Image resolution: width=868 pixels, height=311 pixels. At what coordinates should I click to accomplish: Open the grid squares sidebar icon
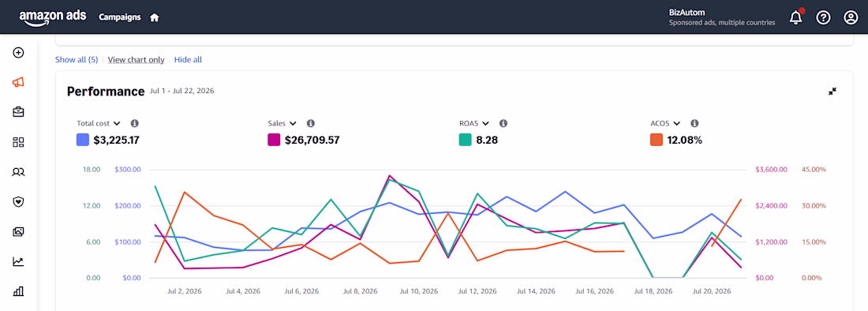point(18,142)
